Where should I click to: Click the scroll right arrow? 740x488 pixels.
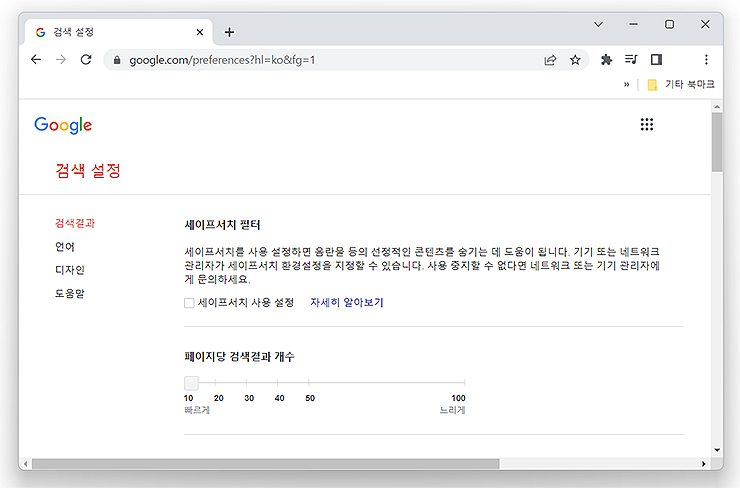click(x=704, y=464)
